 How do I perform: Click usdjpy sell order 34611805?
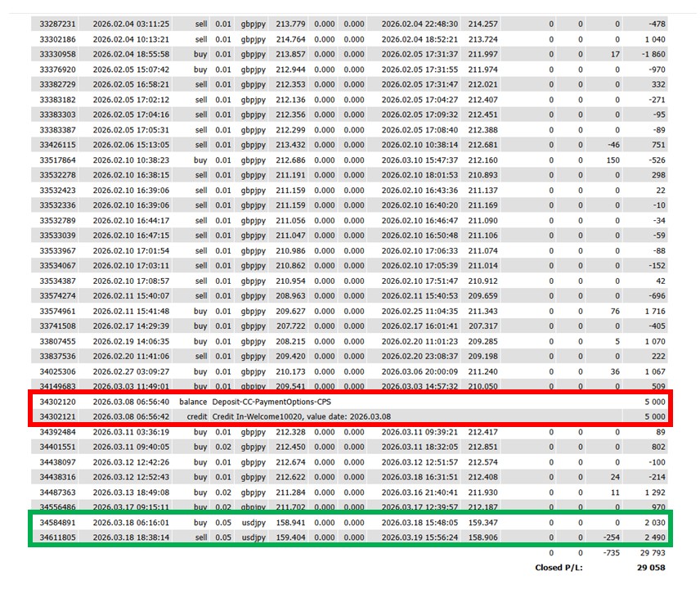[x=58, y=537]
